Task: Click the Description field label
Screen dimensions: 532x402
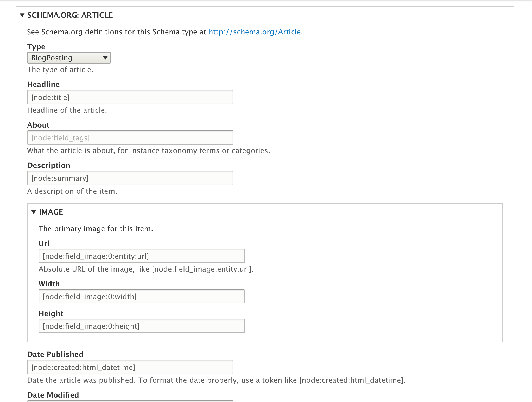Action: (x=49, y=165)
